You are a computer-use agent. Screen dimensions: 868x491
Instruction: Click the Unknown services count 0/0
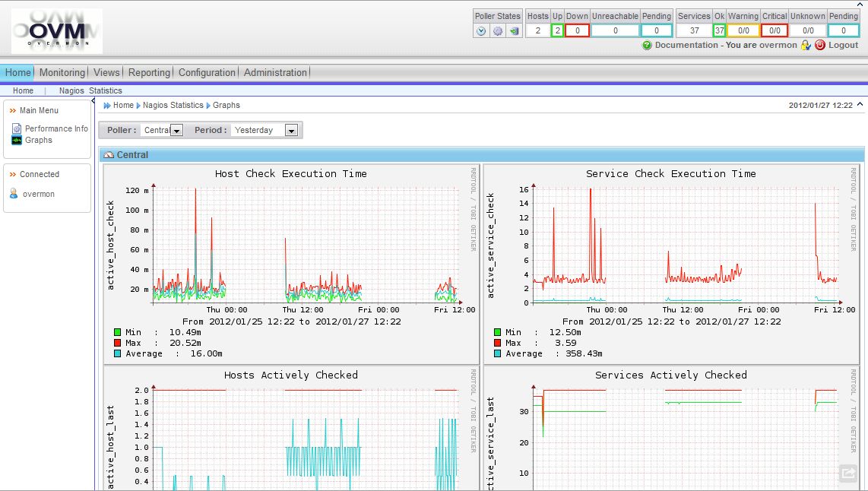(808, 31)
